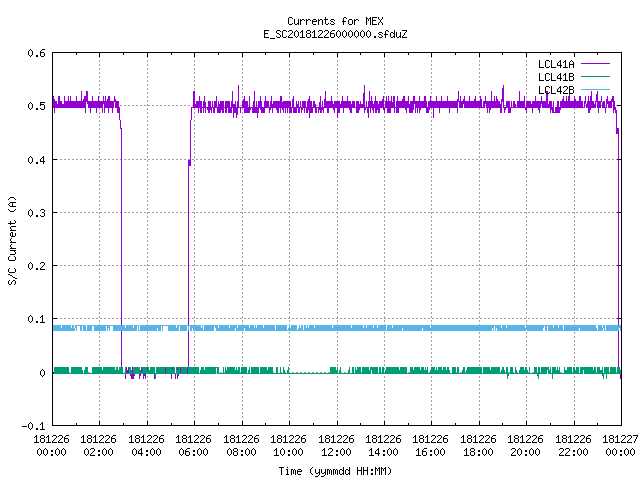This screenshot has width=640, height=480.
Task: Click the y-axis tick value 0.3
Action: (x=36, y=213)
